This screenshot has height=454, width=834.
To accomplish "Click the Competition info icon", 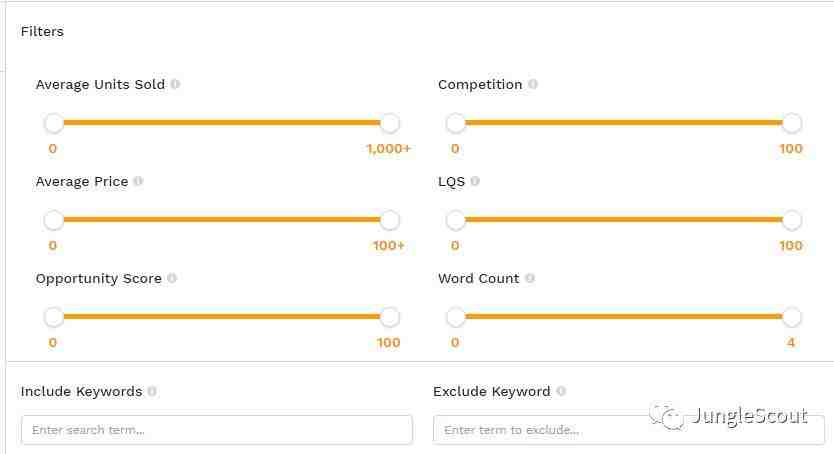I will point(533,84).
